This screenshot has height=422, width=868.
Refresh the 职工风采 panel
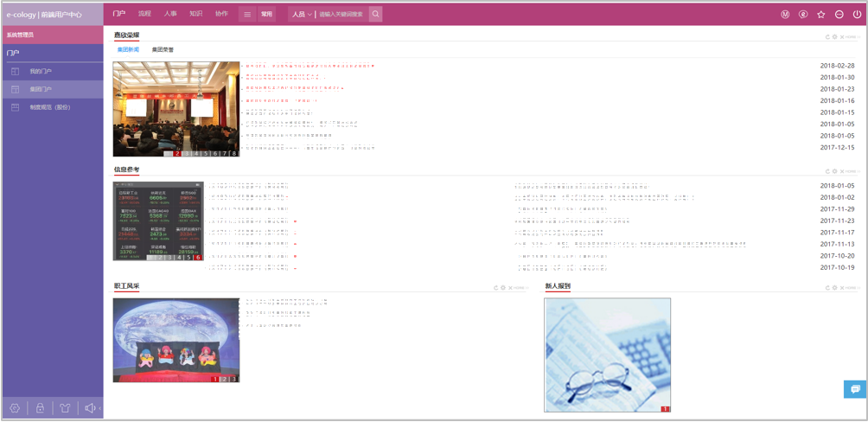click(x=496, y=288)
